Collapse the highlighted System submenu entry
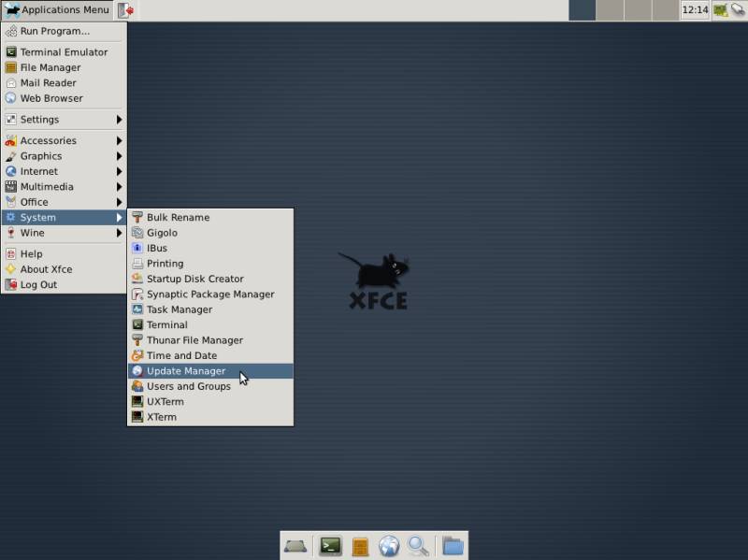Viewport: 748px width, 560px height. [64, 218]
